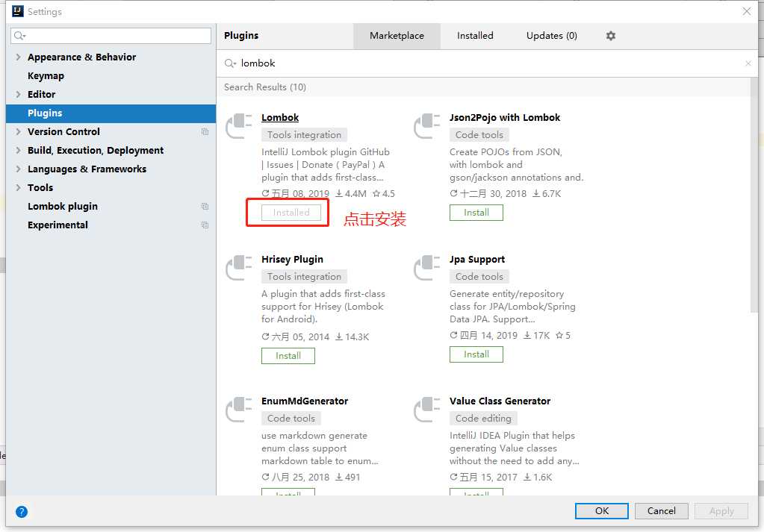This screenshot has height=532, width=764.
Task: Click the Lombok plugin icon
Action: (239, 125)
